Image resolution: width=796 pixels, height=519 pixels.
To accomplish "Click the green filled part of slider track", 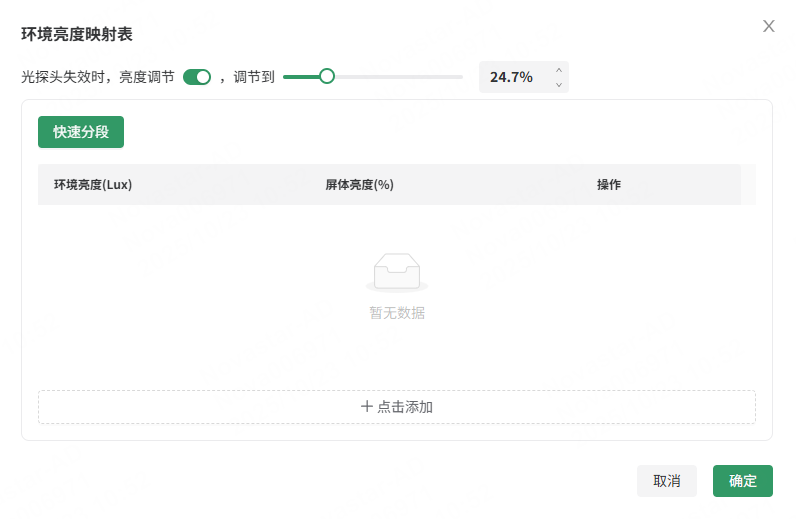I will pos(300,76).
